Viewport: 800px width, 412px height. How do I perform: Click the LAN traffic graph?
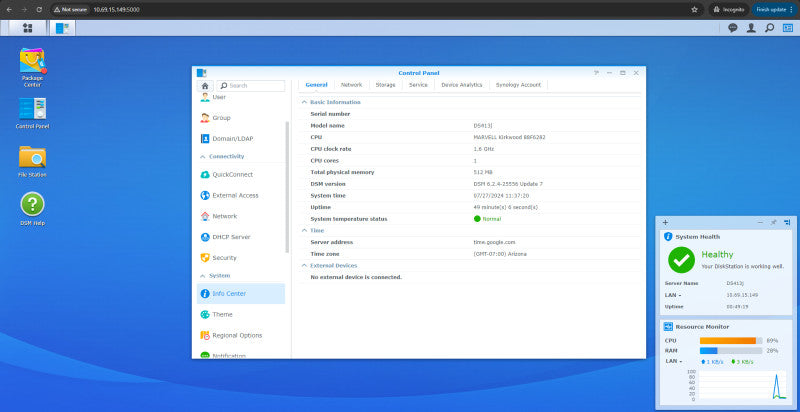click(x=742, y=385)
